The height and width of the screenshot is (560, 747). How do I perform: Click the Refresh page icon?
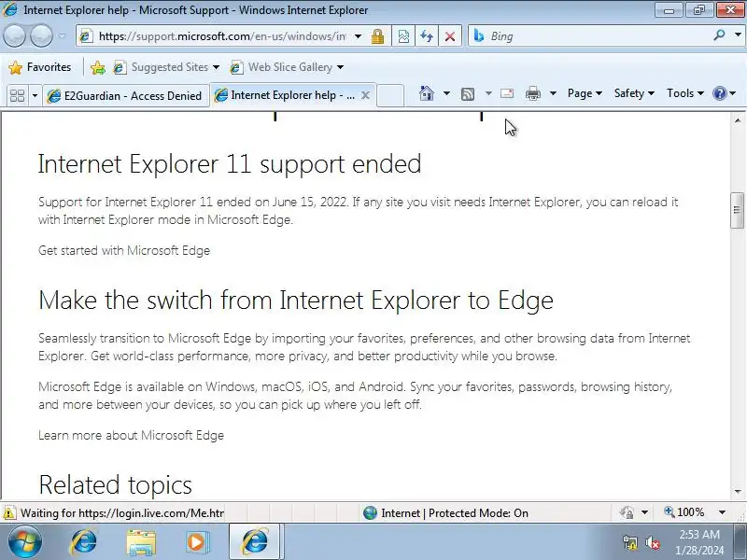pyautogui.click(x=427, y=36)
